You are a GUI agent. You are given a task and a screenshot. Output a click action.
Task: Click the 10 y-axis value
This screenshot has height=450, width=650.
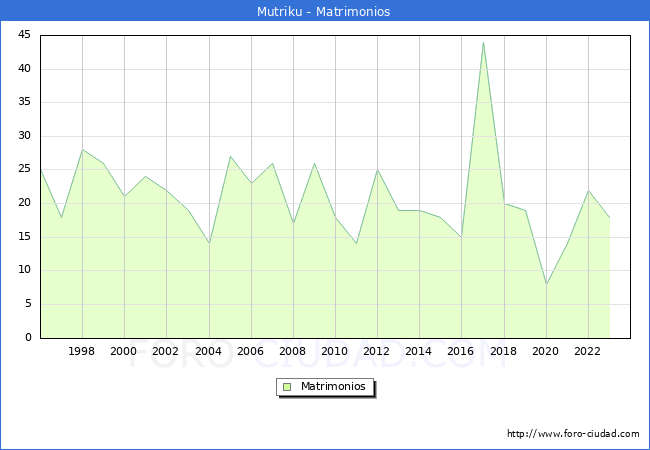pyautogui.click(x=24, y=270)
